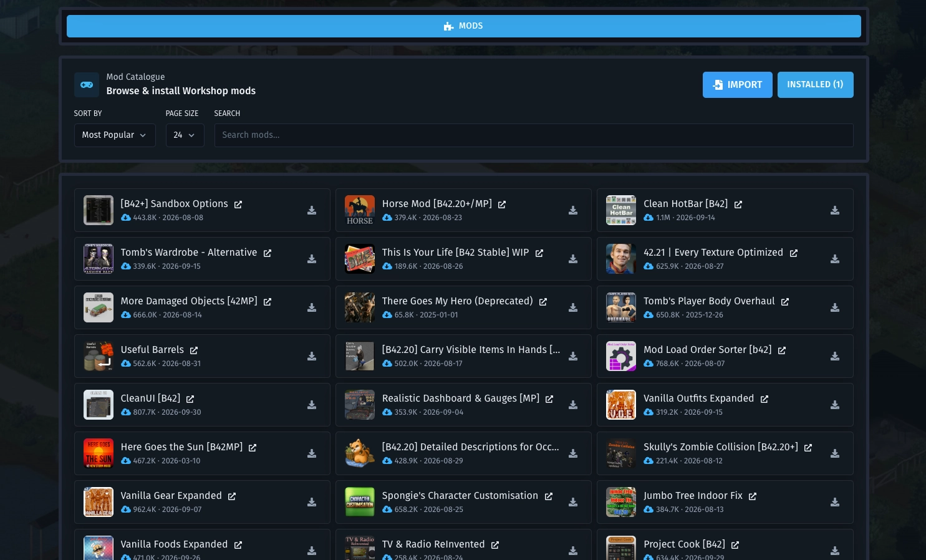Download There Goes My Hero mod

click(573, 308)
